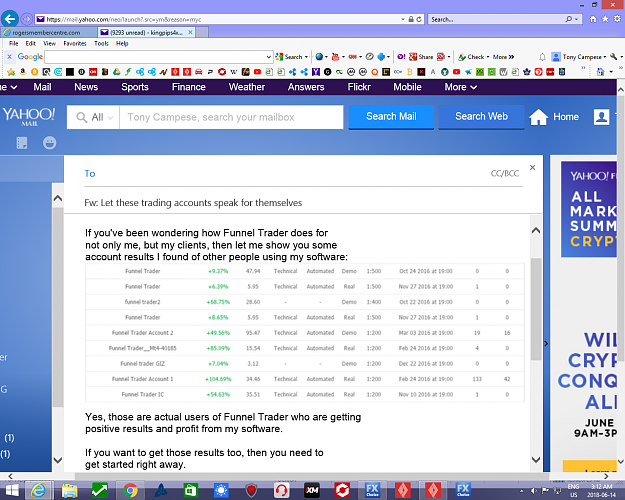The image size is (625, 500).
Task: Show the CC/BCC fields
Action: (505, 173)
